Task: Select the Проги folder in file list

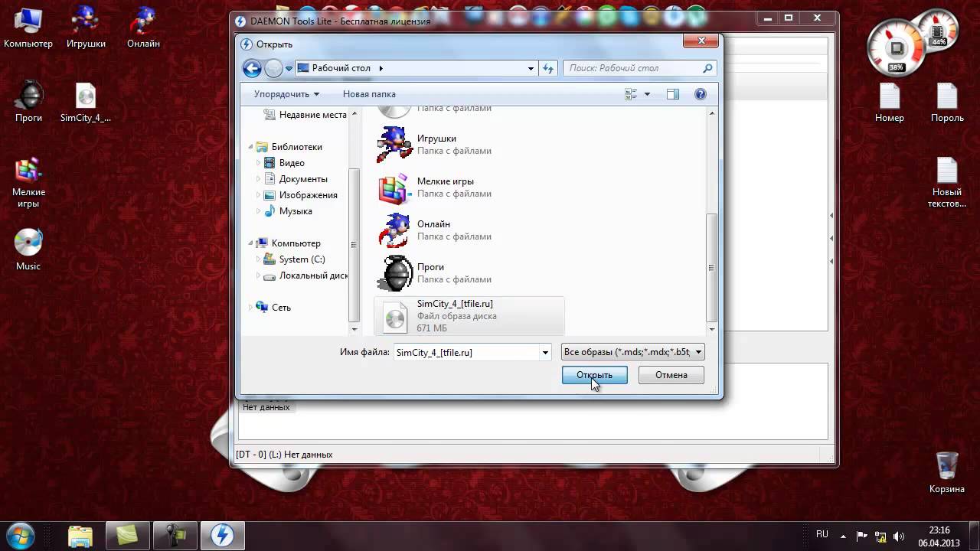Action: 470,273
